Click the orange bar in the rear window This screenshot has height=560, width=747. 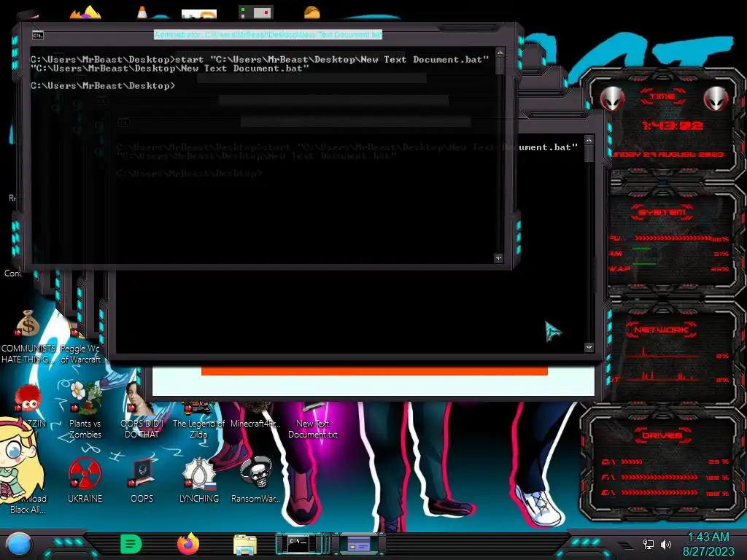374,371
